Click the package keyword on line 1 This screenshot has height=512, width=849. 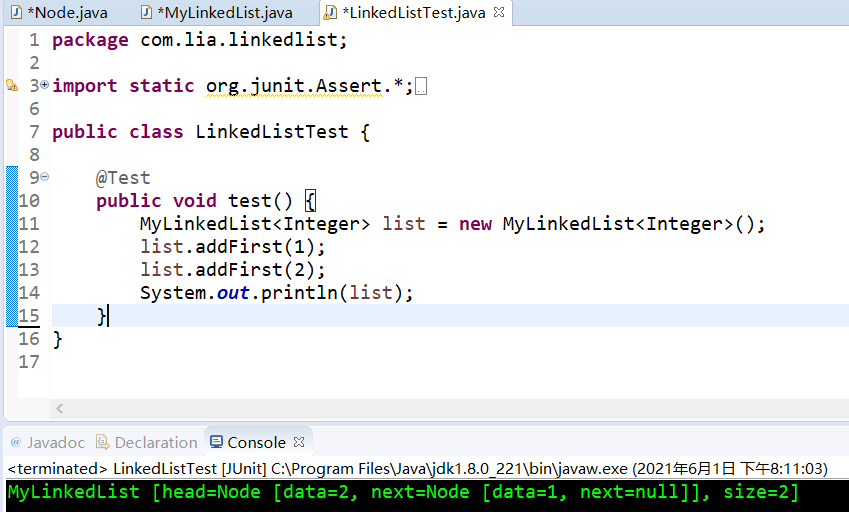tap(90, 40)
